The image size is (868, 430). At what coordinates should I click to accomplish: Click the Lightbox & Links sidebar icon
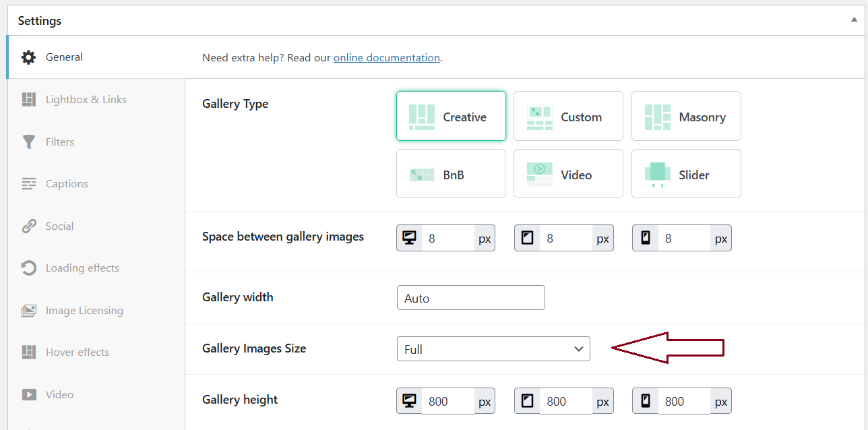point(28,100)
